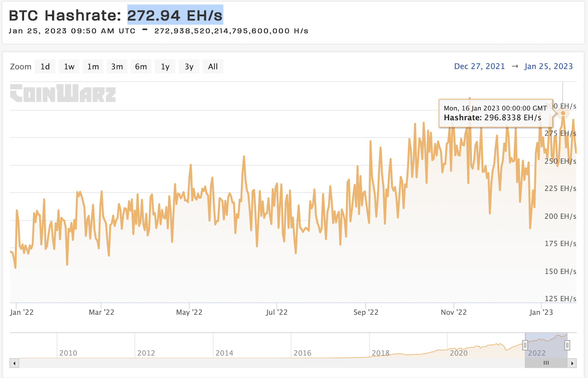Click the Sep '22 x-axis label
Viewport: 588px width, 378px height.
click(366, 312)
